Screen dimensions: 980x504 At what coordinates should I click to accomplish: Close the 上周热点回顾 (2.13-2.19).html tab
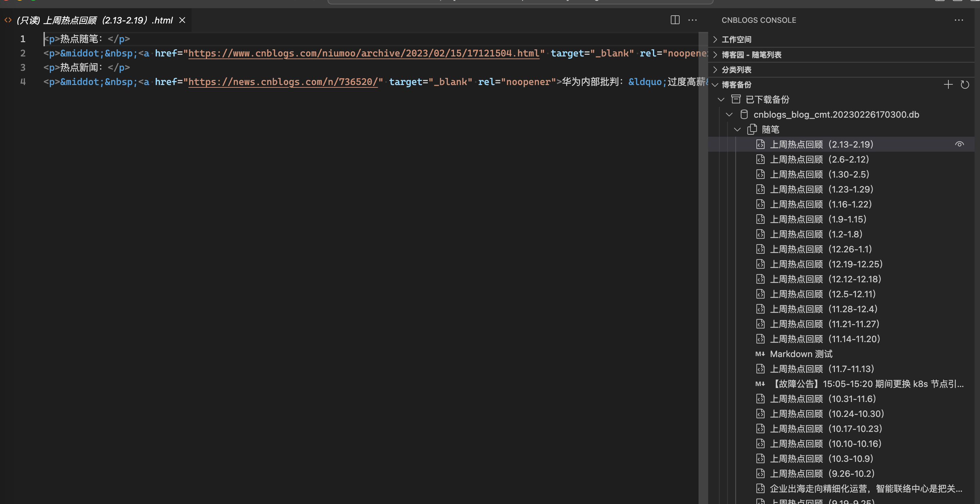coord(182,20)
